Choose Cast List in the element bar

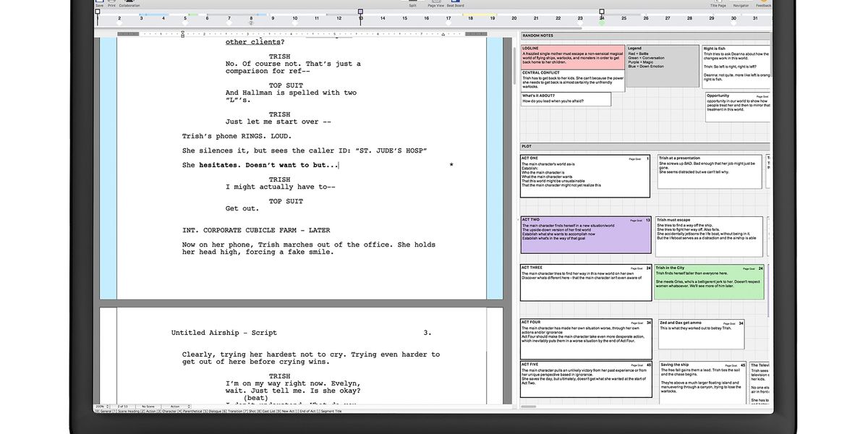pos(268,412)
